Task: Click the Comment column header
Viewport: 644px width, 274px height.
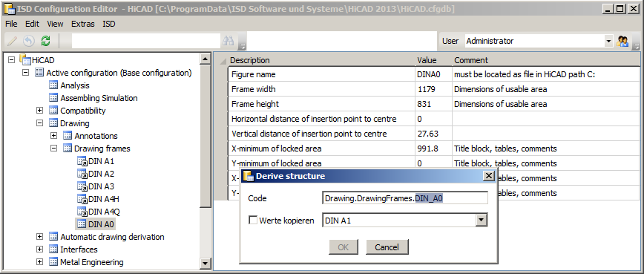Action: (546, 60)
